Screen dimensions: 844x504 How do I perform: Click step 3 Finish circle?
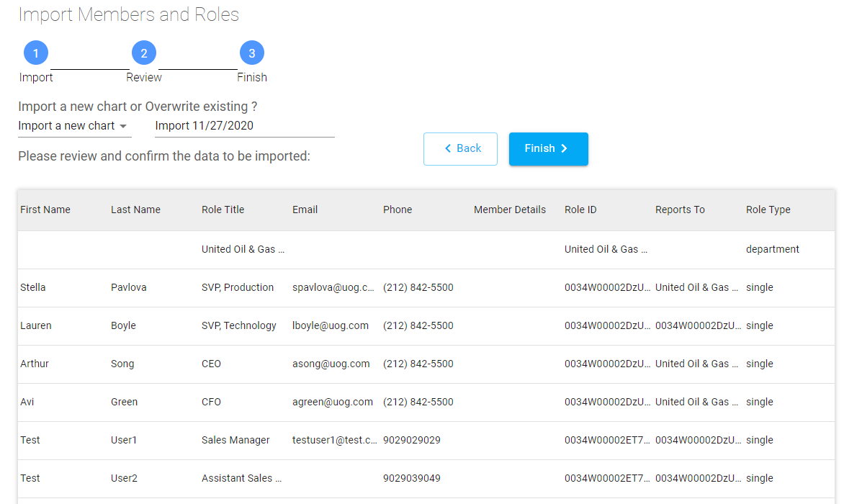[252, 53]
